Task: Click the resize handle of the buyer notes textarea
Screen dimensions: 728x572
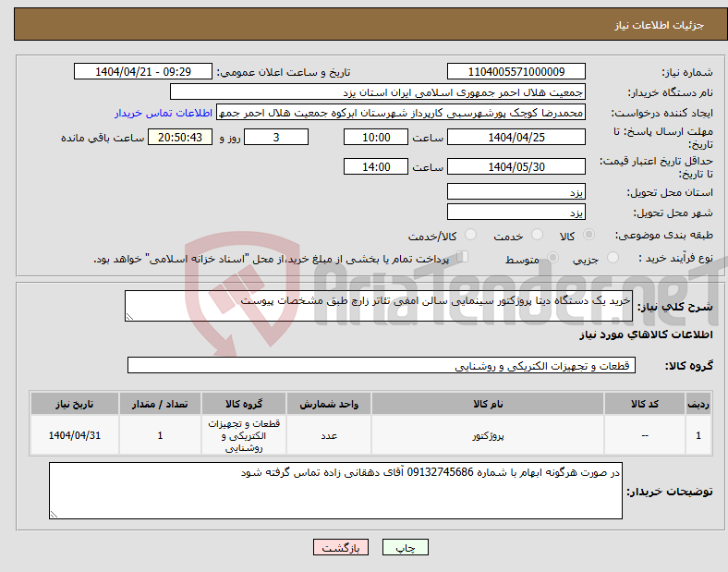Action: 54,515
